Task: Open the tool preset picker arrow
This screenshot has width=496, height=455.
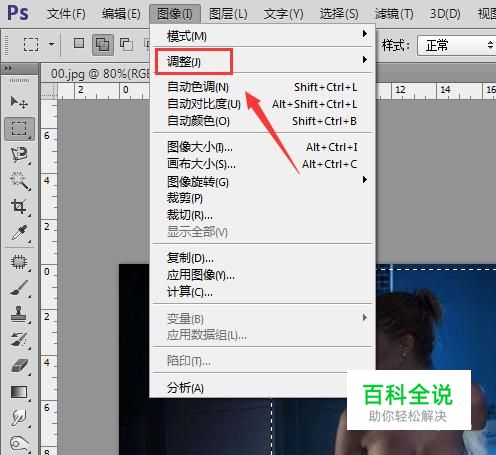Action: (x=51, y=44)
